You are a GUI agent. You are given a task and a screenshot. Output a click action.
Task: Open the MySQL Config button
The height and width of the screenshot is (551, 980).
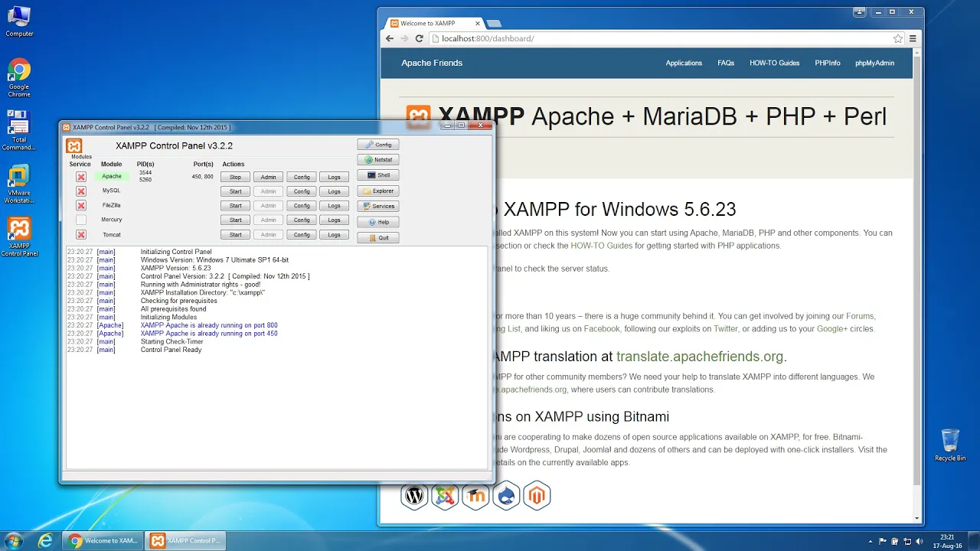[302, 191]
